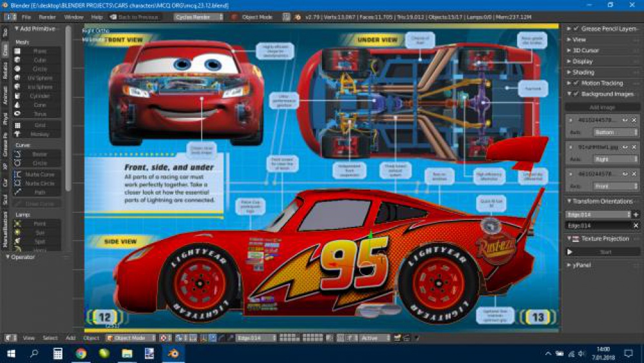This screenshot has height=363, width=644.
Task: Click Back to Previous button
Action: [x=135, y=17]
